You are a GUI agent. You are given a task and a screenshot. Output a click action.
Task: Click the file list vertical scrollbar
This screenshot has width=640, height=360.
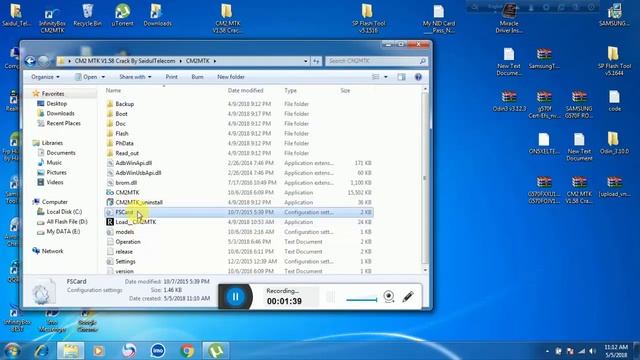pyautogui.click(x=425, y=178)
